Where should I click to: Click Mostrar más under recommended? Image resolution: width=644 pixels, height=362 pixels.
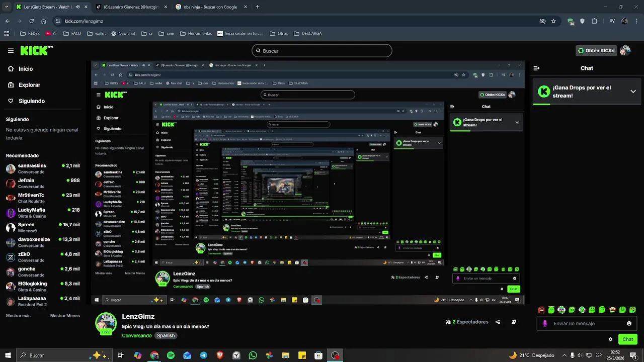pos(18,316)
